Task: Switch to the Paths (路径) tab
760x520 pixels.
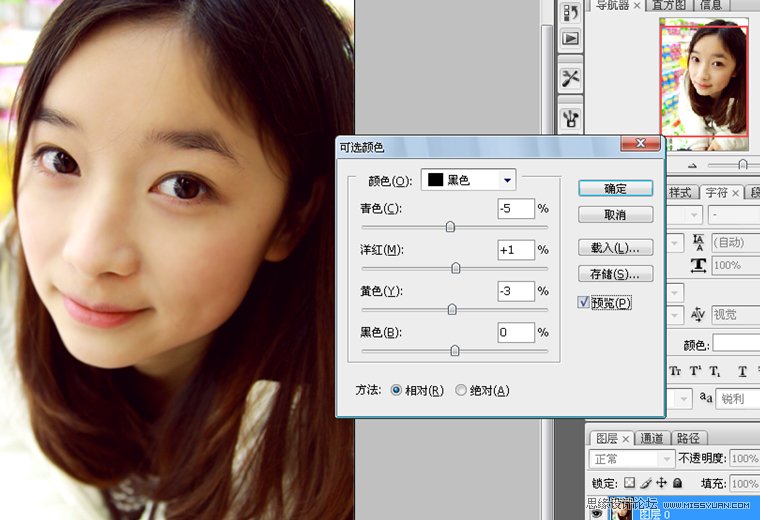Action: tap(688, 439)
